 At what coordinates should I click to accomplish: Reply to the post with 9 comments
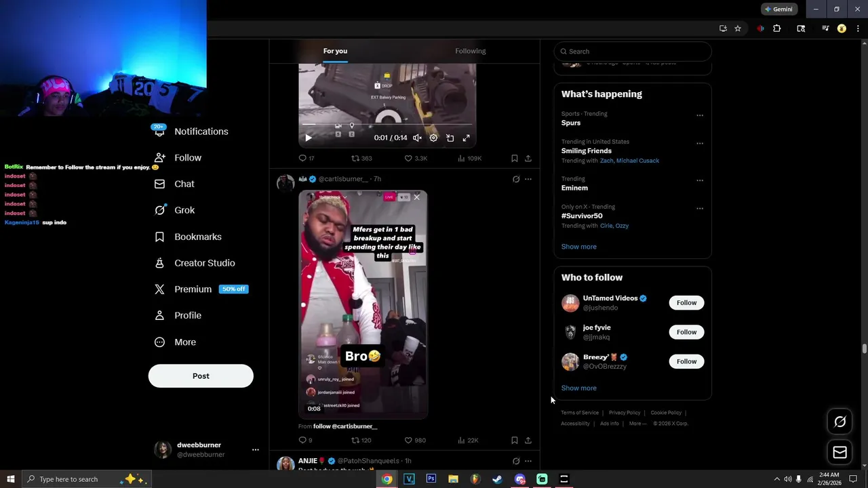[306, 440]
